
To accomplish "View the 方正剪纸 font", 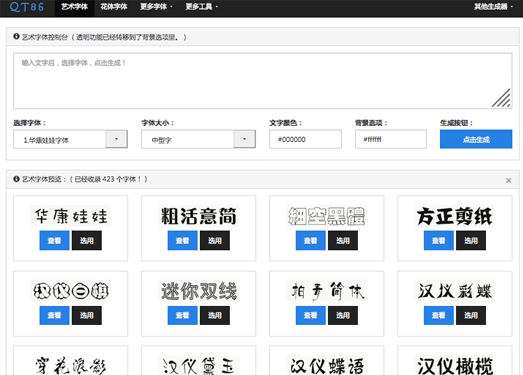I will 439,241.
